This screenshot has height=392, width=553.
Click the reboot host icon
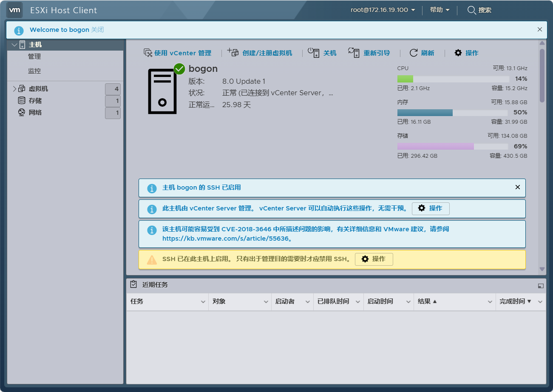pos(354,52)
